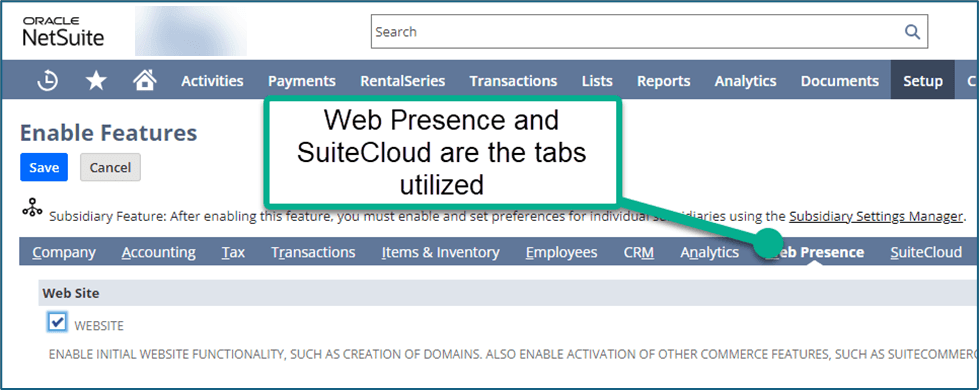Open the Subsidiary Settings Manager link
This screenshot has height=390, width=979.
(875, 217)
